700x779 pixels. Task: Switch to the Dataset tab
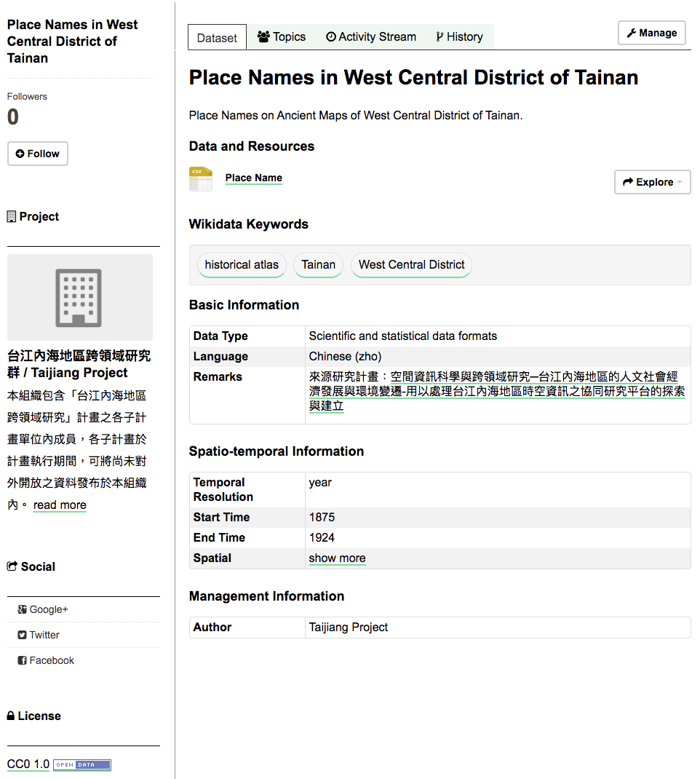tap(217, 37)
